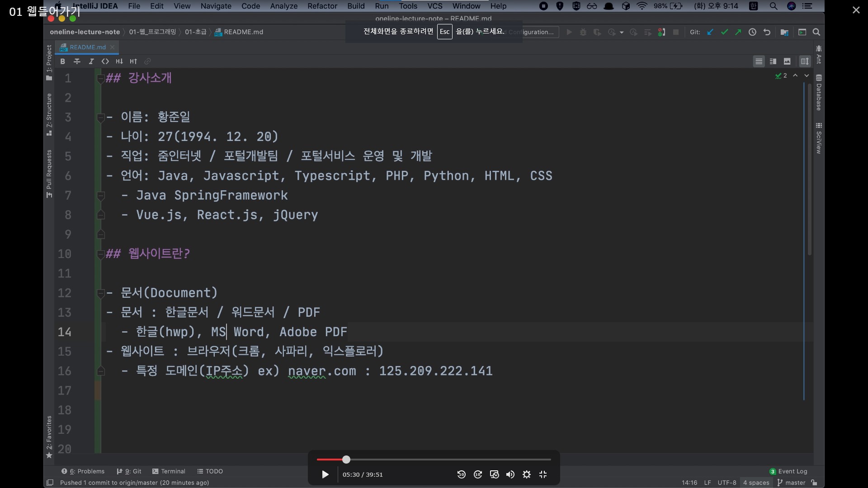The width and height of the screenshot is (868, 488).
Task: Apply bold formatting in Markdown toolbar
Action: tap(63, 61)
